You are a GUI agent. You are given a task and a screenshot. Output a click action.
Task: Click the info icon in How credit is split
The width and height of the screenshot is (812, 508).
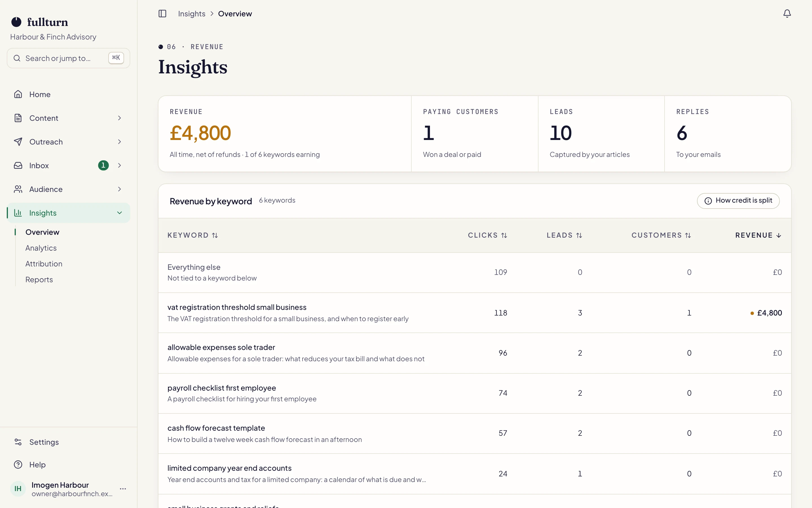point(708,201)
